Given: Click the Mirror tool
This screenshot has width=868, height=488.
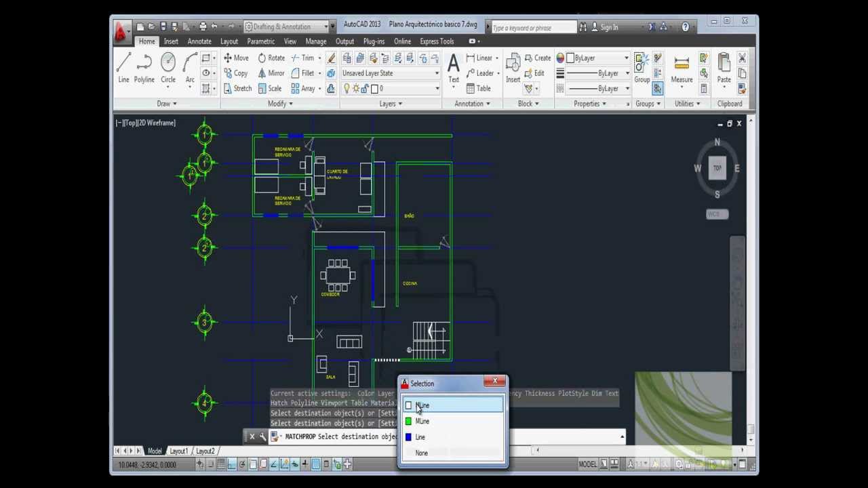Looking at the screenshot, I should (271, 73).
